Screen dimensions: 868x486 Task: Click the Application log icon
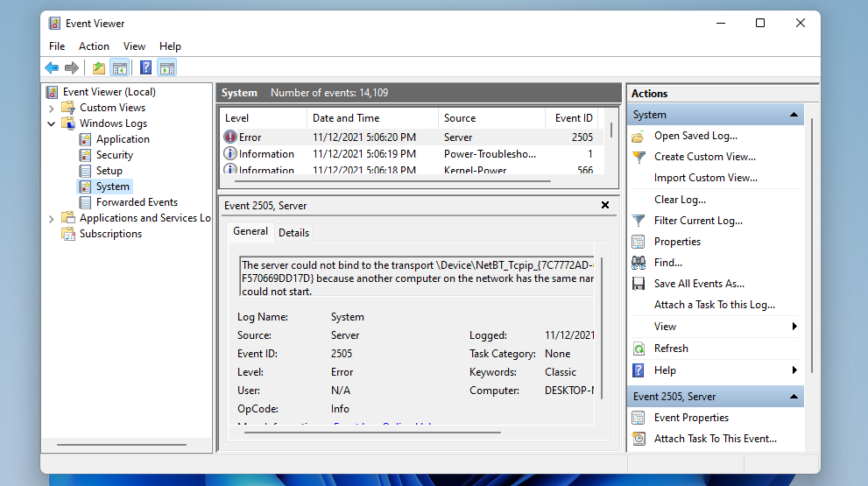tap(85, 139)
